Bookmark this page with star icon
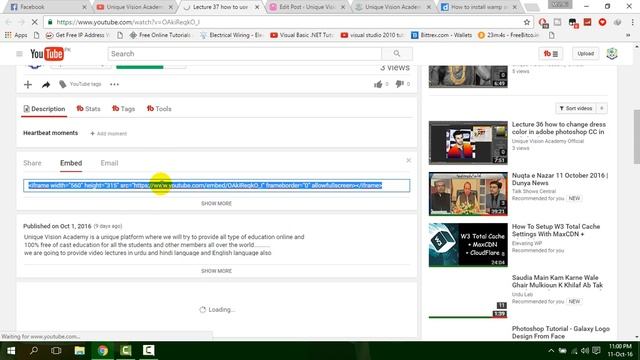Image resolution: width=640 pixels, height=360 pixels. [527, 22]
